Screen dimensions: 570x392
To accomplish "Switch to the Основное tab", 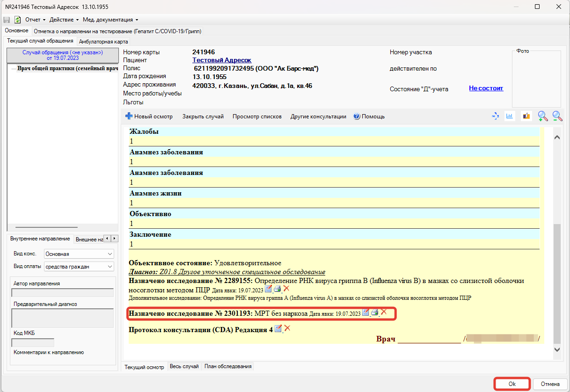I will pos(16,31).
